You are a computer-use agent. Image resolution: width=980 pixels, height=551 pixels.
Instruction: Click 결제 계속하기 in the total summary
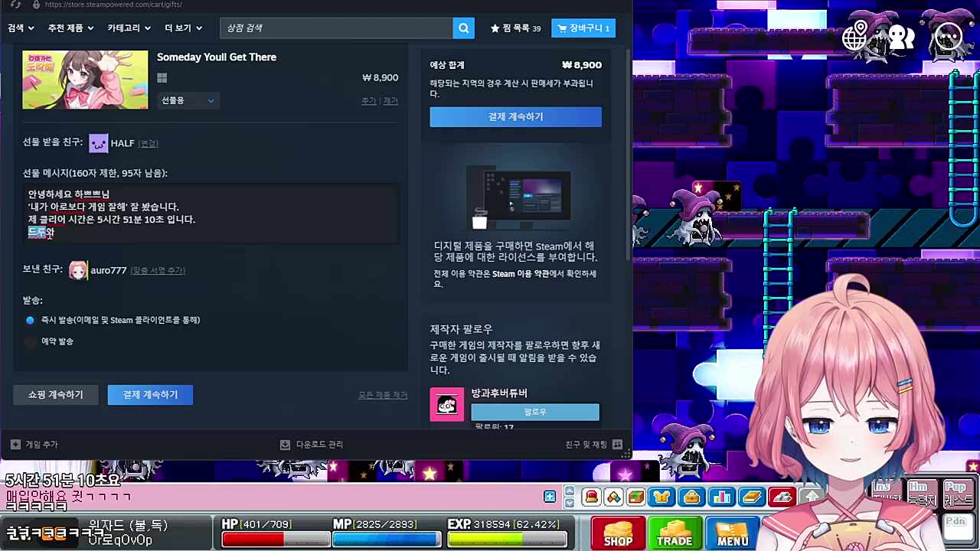click(x=515, y=116)
